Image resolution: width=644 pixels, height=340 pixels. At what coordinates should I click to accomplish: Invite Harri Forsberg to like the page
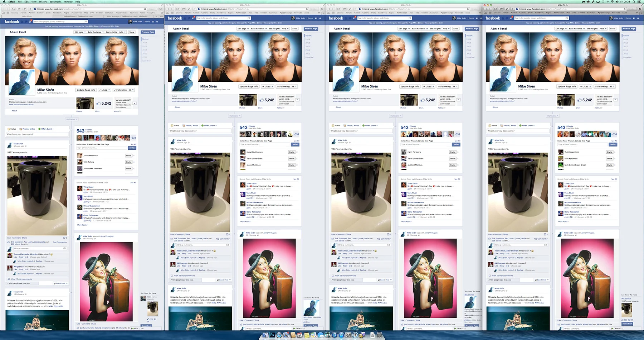(453, 152)
